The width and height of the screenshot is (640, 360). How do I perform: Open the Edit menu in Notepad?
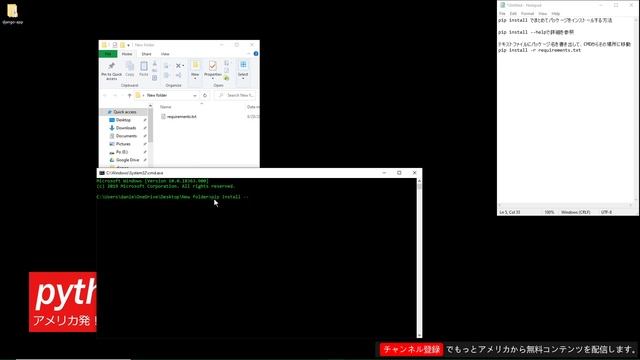click(513, 13)
